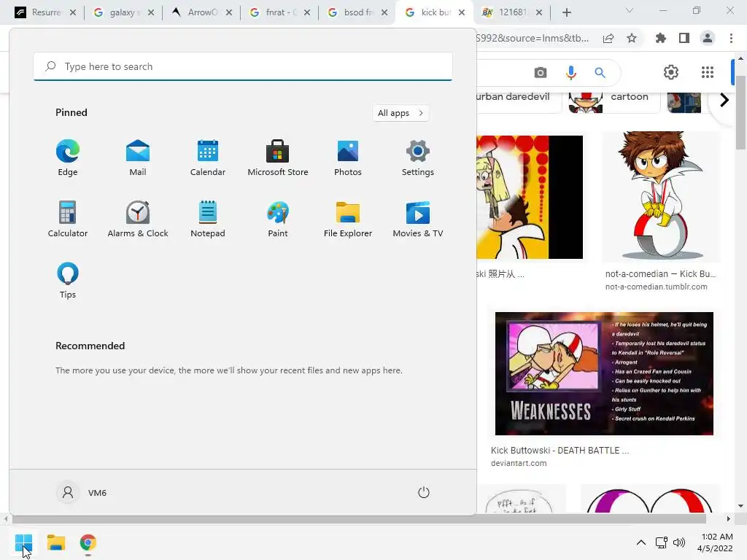Select the cartoon suggestion chip
This screenshot has width=747, height=560.
click(x=613, y=101)
